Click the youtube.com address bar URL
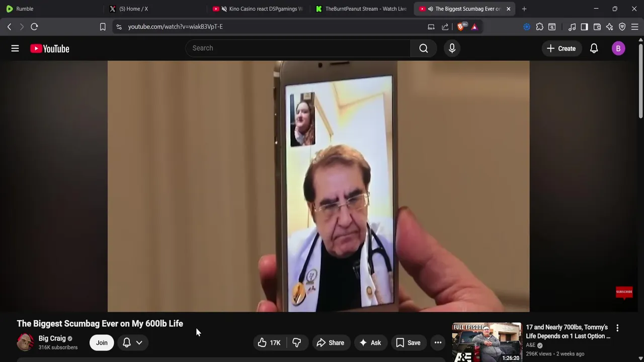644x362 pixels. (175, 27)
